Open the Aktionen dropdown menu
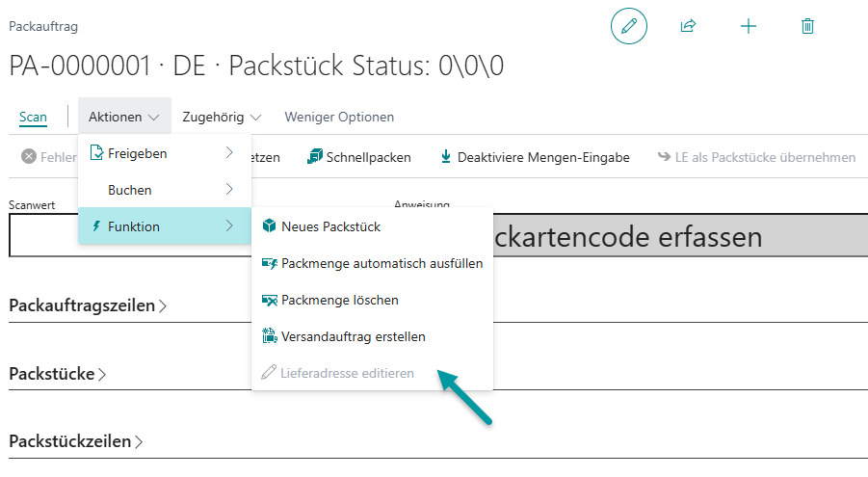868x477 pixels. tap(124, 117)
